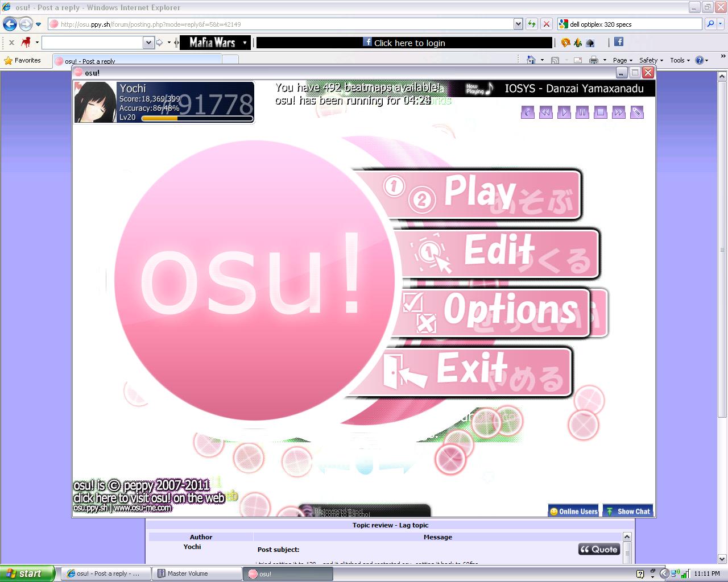Click the IE Feeds RSS icon
728x582 pixels.
click(555, 60)
